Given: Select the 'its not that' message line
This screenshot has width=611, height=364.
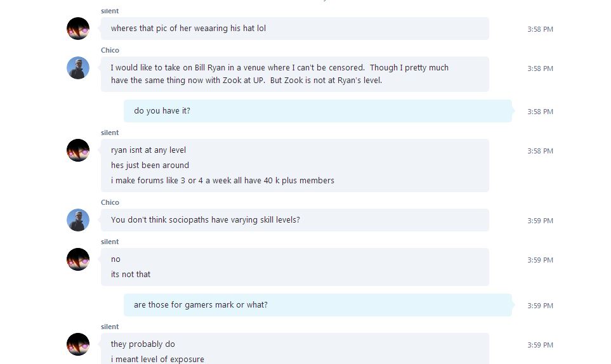Looking at the screenshot, I should (x=131, y=275).
